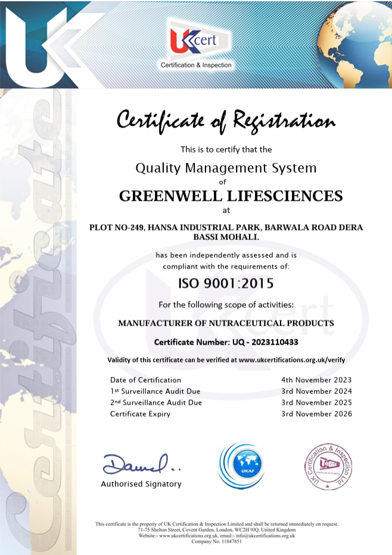Click the 'Certificate Expiry' label
This screenshot has width=392, height=555.
coord(140,414)
